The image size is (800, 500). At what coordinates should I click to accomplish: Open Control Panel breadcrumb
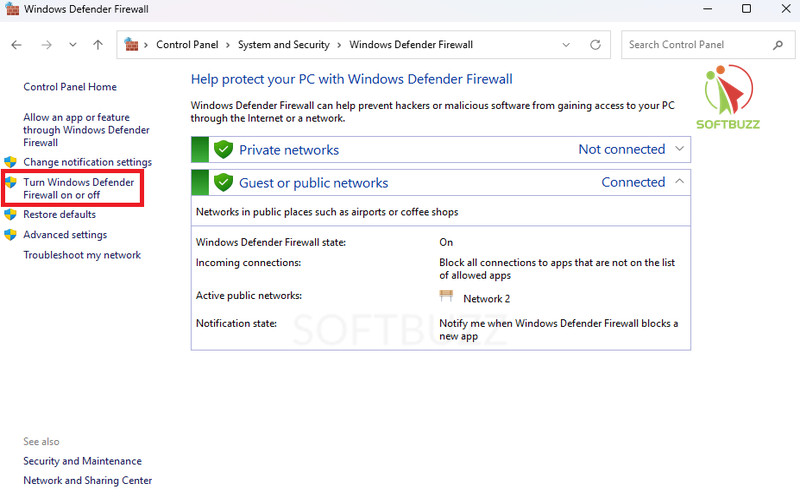click(x=187, y=44)
